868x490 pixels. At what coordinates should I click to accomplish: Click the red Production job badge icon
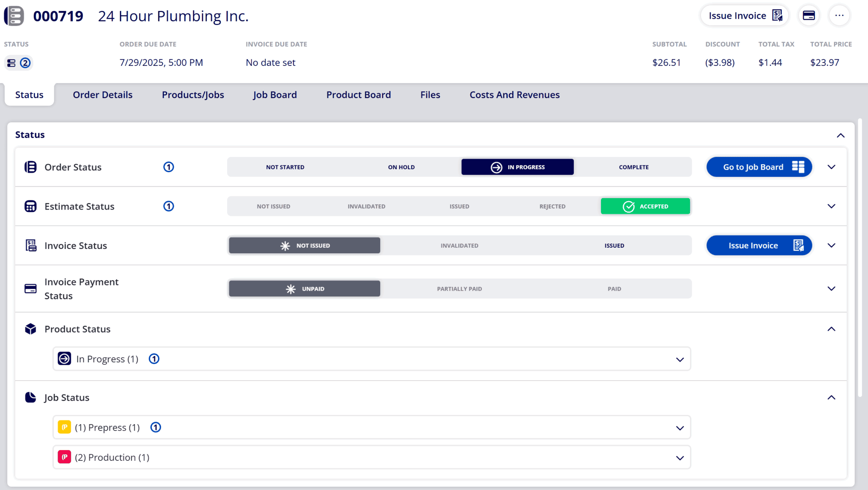pyautogui.click(x=64, y=457)
